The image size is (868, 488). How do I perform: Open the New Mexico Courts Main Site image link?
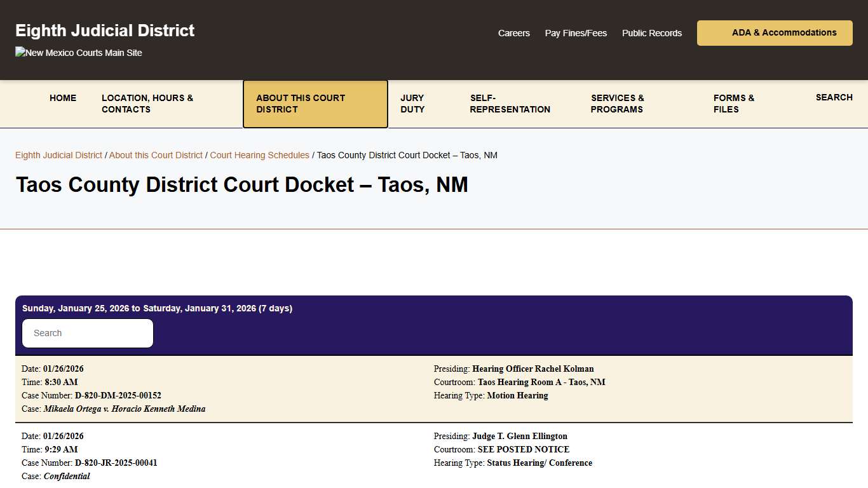(x=78, y=53)
